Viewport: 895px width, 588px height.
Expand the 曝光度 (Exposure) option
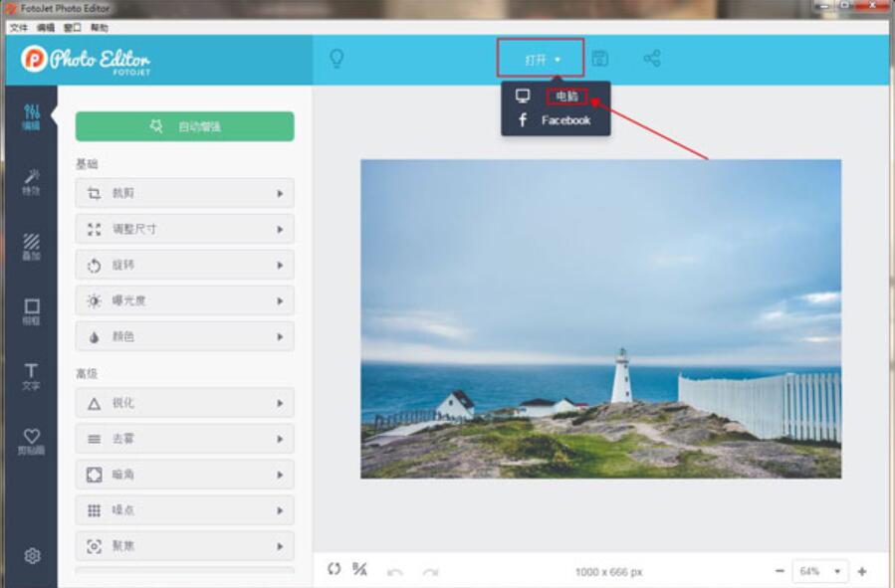(x=183, y=299)
